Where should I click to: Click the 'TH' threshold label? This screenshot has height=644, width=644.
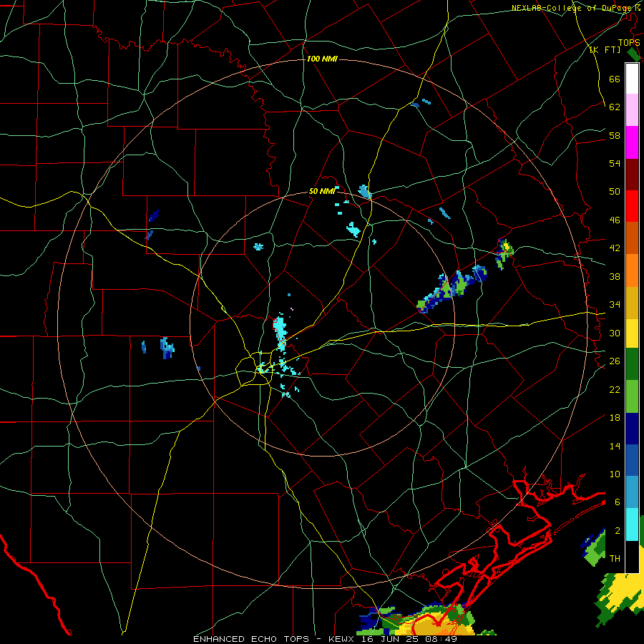click(x=615, y=559)
